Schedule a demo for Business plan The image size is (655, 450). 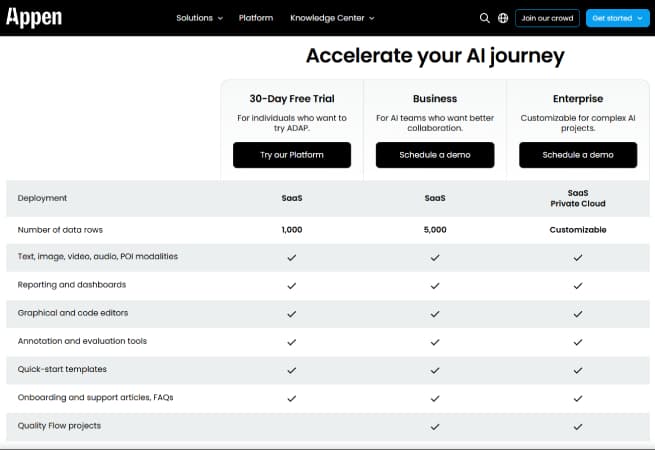tap(435, 155)
